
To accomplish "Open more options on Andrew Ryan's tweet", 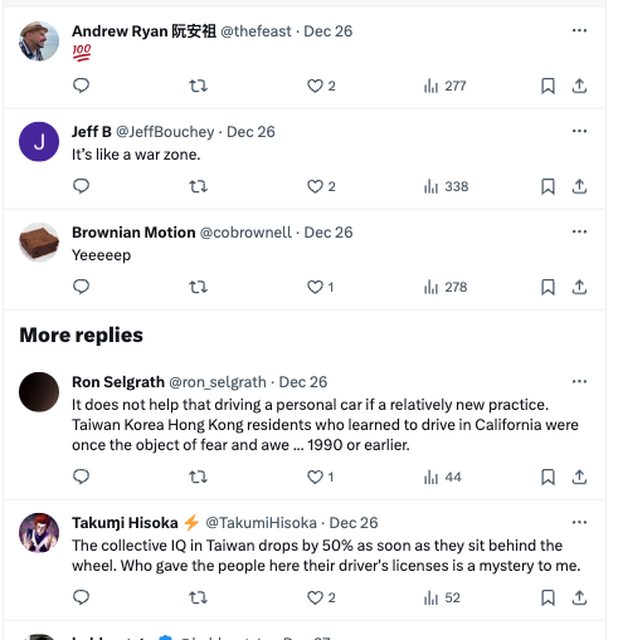I will pos(579,31).
